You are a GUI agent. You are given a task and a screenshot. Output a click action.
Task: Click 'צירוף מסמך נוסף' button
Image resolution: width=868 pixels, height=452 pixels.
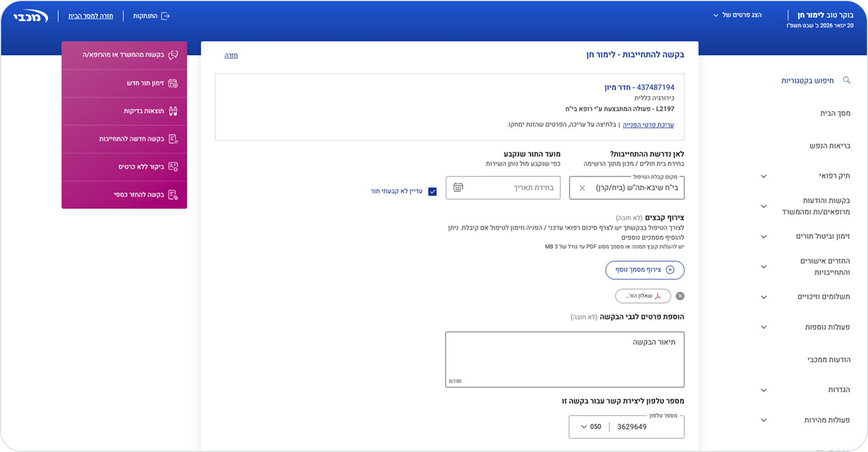644,270
